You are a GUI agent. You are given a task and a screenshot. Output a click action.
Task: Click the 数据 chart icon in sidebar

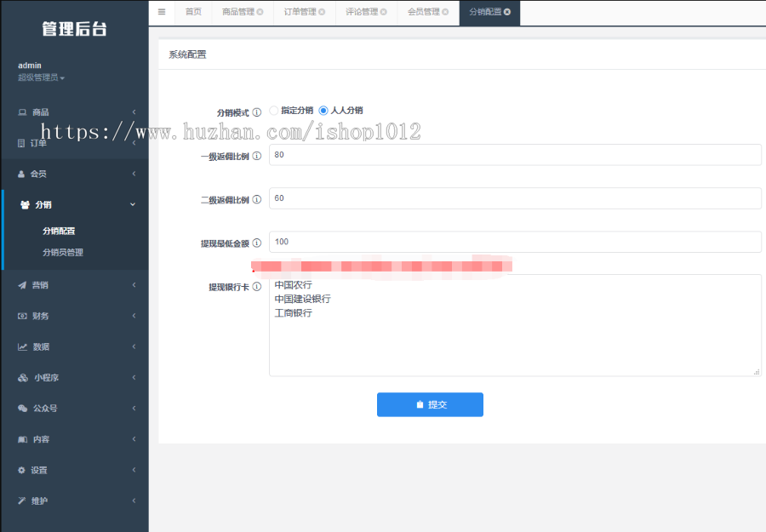(x=20, y=346)
